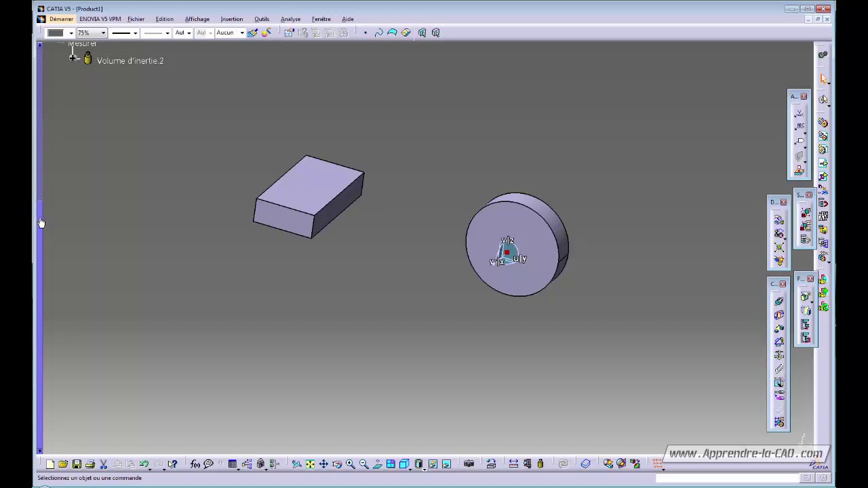The width and height of the screenshot is (868, 488).
Task: Click the gears icon at top right
Action: pos(823,55)
